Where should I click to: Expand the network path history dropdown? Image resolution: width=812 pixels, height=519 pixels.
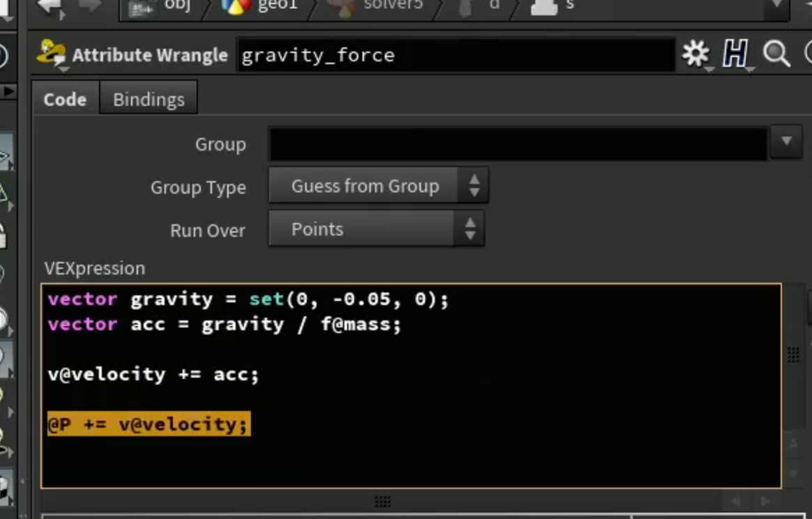(776, 7)
